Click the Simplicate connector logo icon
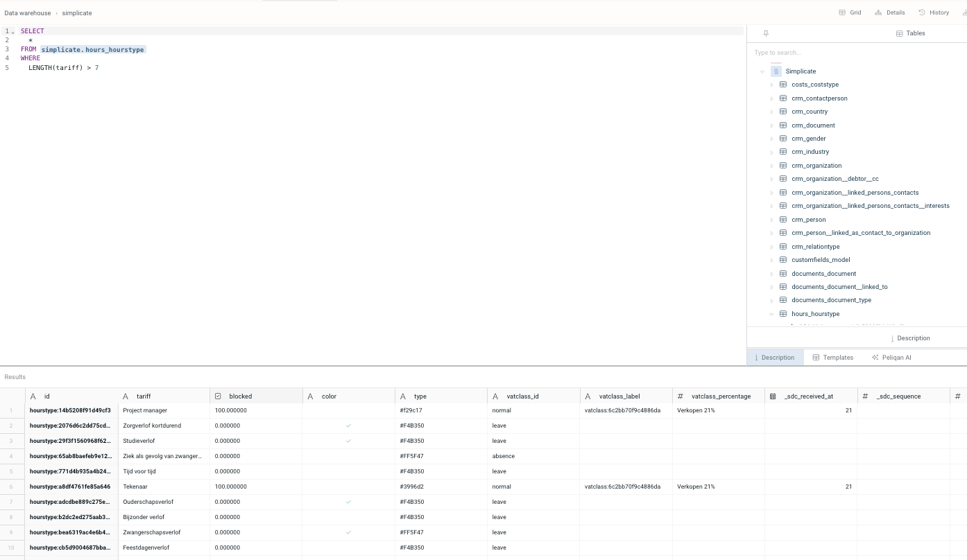 (x=776, y=71)
